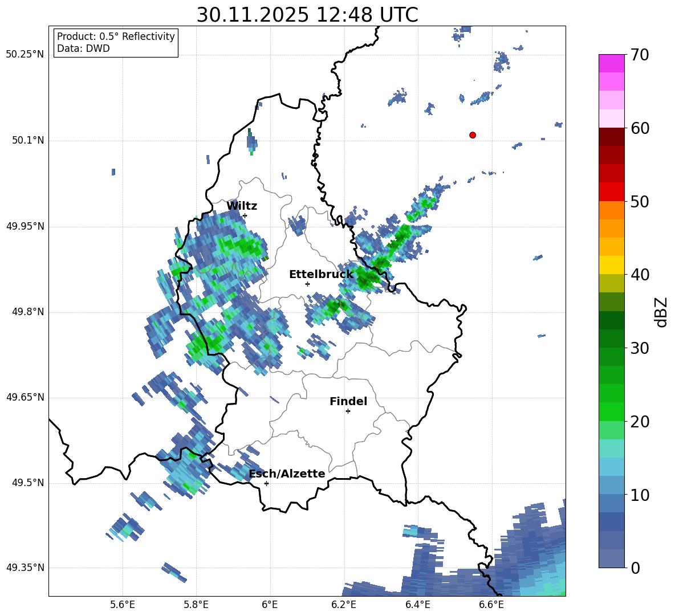675x616 pixels.
Task: Click the Product: 0.5° Reflectivity text
Action: (116, 36)
